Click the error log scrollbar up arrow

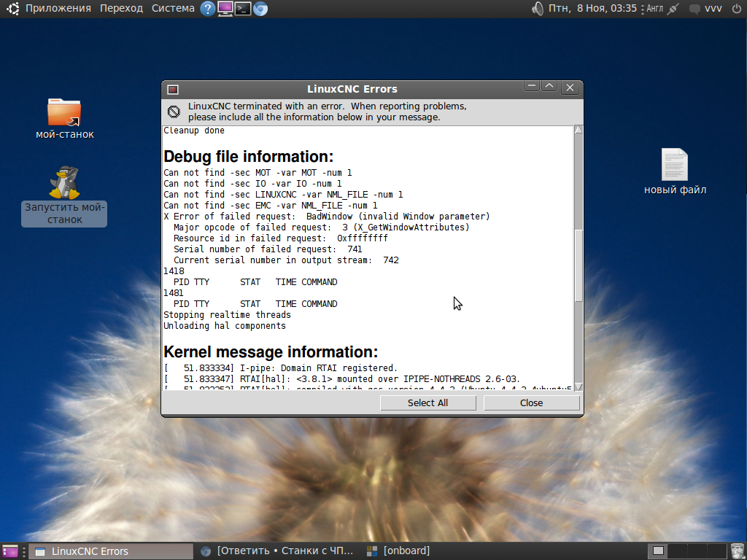pos(578,130)
